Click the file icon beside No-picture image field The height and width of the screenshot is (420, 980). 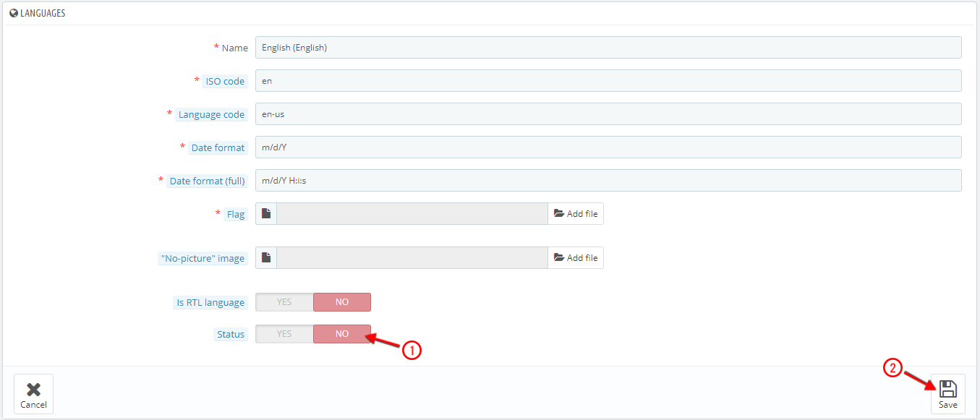(266, 258)
